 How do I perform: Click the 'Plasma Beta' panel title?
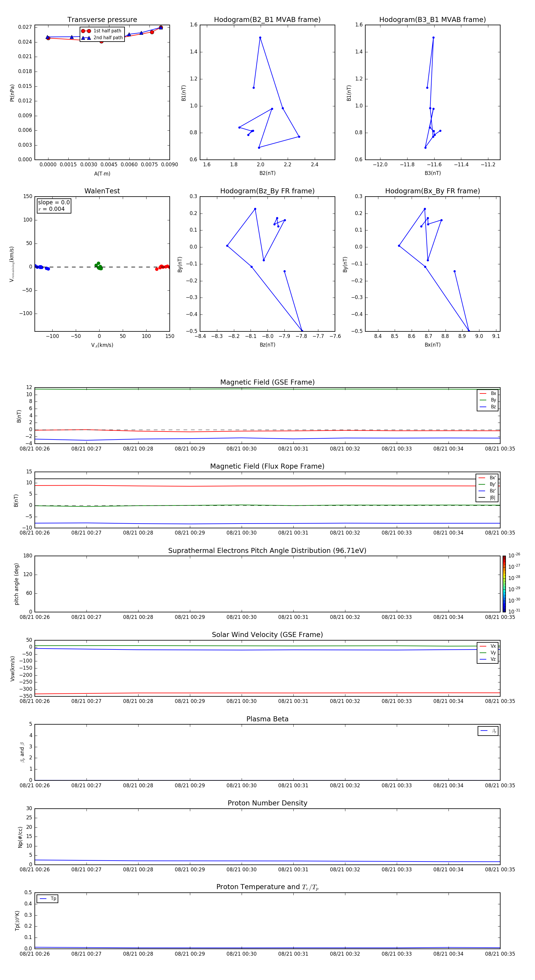click(x=267, y=719)
